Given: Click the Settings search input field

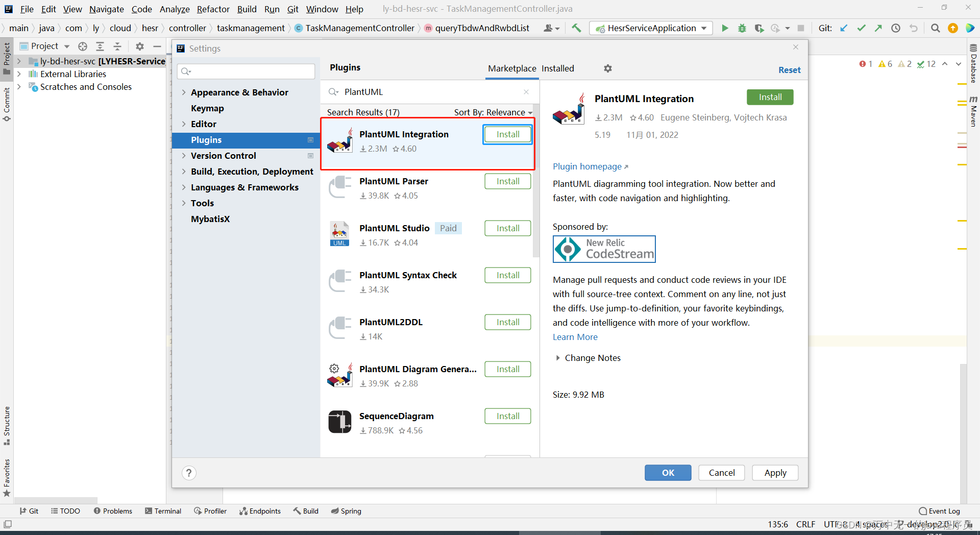Looking at the screenshot, I should [x=246, y=71].
